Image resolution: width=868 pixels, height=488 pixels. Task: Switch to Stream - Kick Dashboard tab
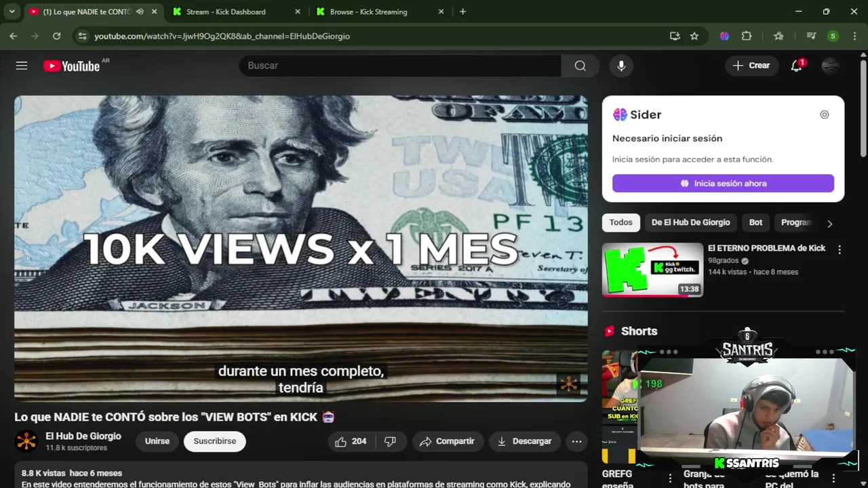[233, 12]
